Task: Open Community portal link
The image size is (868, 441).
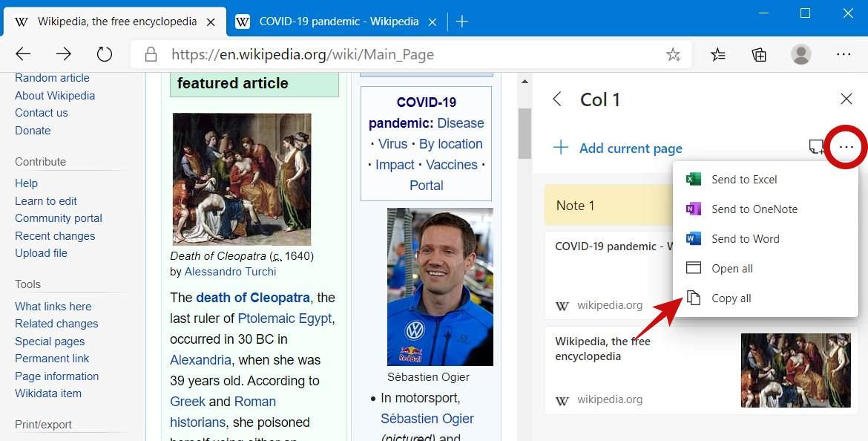Action: pyautogui.click(x=59, y=218)
